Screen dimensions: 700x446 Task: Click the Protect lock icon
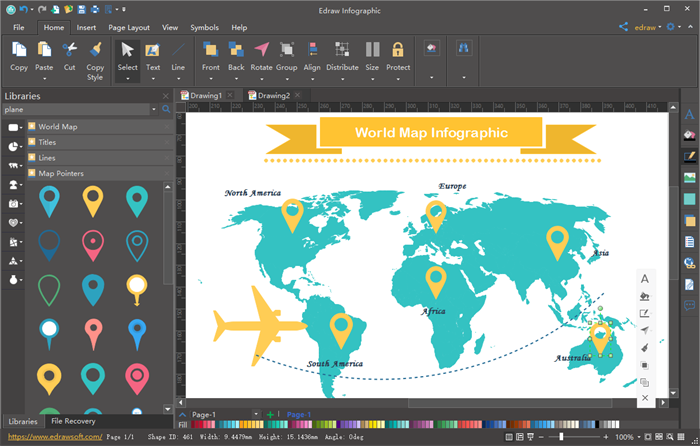click(398, 50)
